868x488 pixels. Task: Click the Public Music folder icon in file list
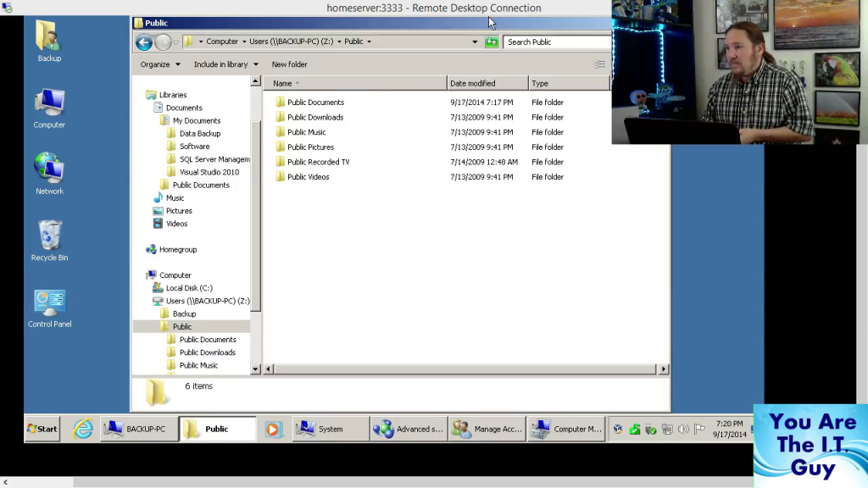click(280, 132)
